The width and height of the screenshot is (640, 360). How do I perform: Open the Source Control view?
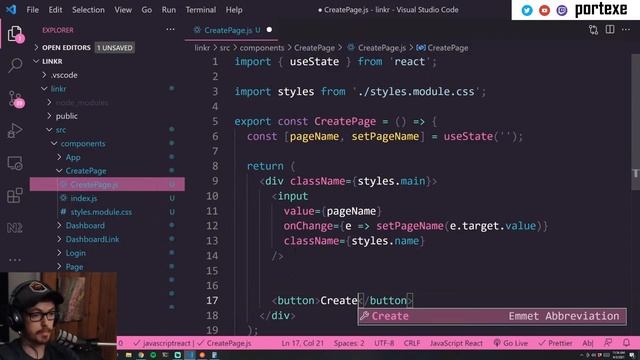pos(16,99)
